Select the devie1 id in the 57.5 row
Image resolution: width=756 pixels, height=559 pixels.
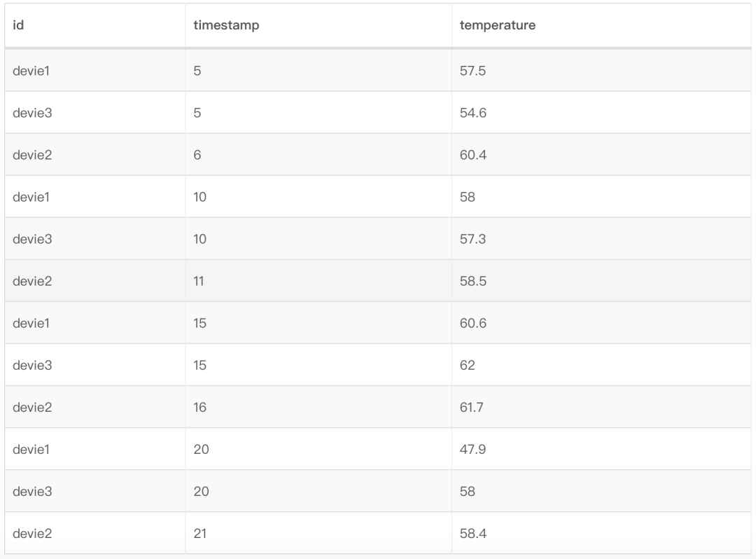32,71
